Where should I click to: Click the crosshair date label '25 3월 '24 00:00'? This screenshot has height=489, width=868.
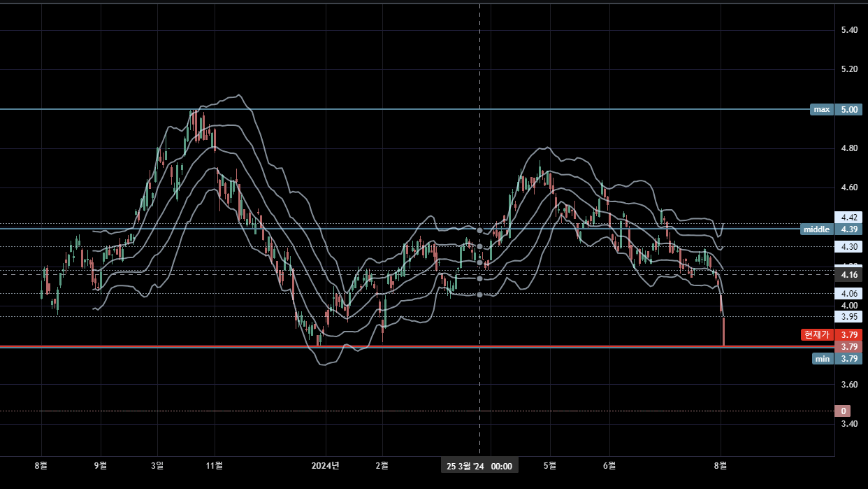coord(479,466)
